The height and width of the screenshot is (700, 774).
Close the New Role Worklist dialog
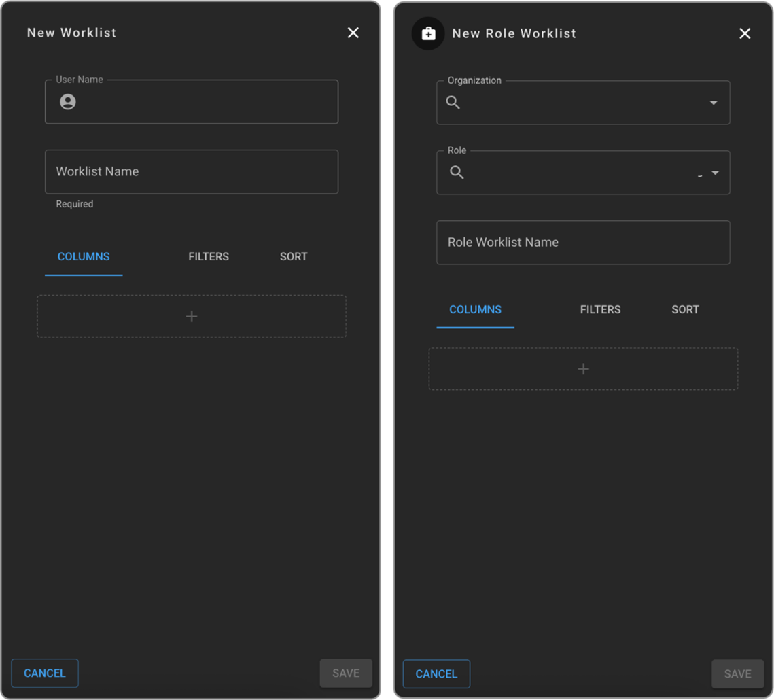coord(745,33)
